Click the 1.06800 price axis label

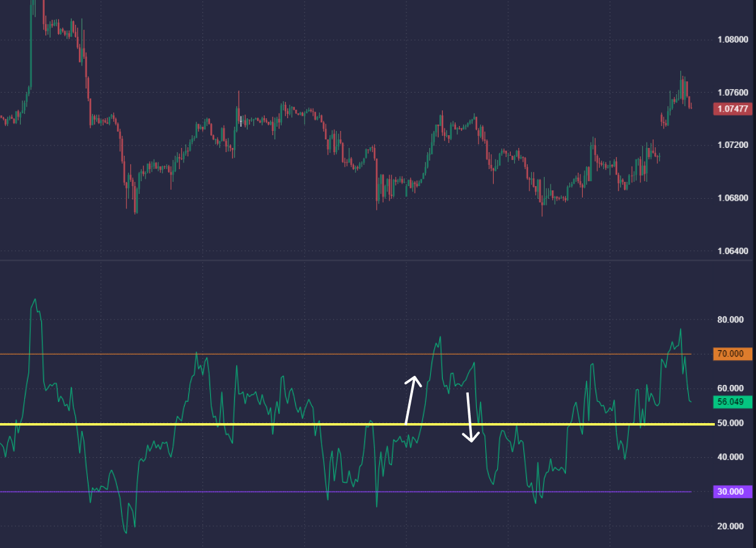coord(732,198)
